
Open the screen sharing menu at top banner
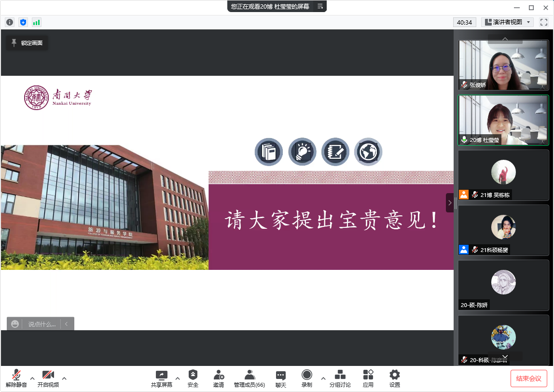[320, 6]
